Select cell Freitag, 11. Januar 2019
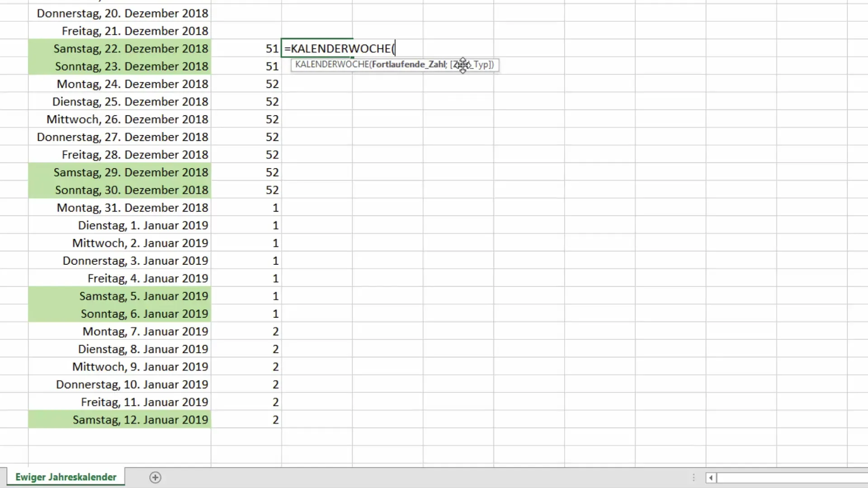This screenshot has width=868, height=488. (x=120, y=402)
